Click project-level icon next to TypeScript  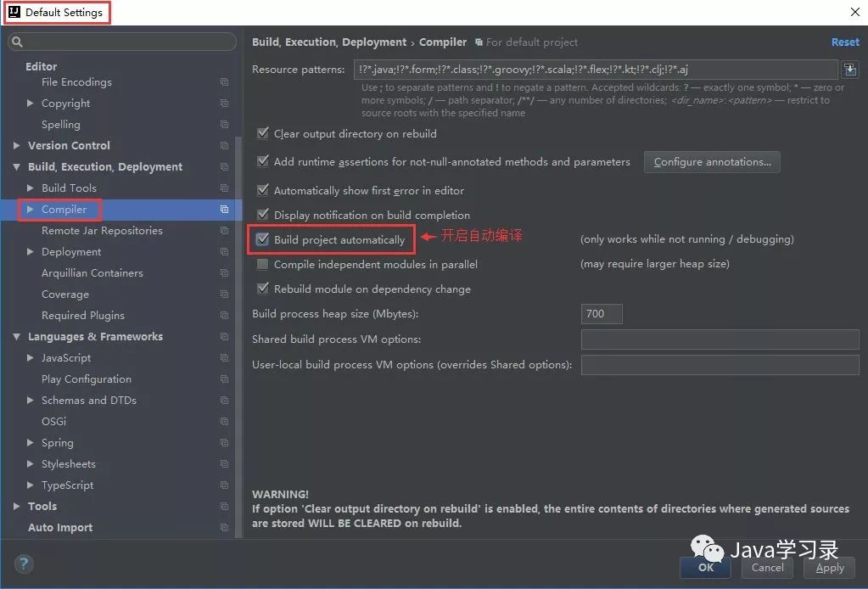pos(224,485)
